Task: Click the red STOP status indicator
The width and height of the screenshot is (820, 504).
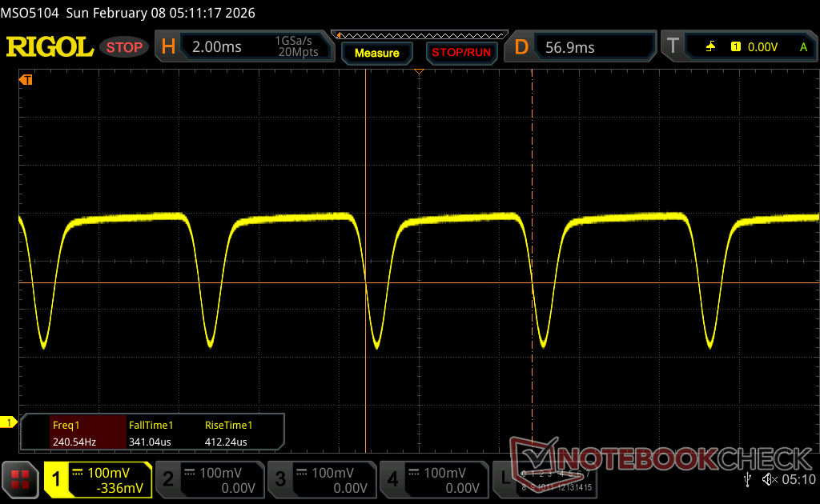Action: coord(124,47)
